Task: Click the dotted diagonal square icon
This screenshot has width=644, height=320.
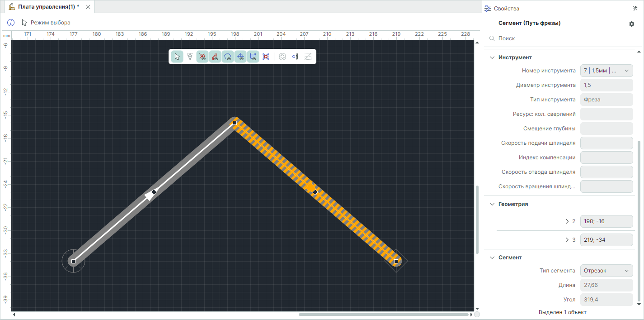Action: (308, 57)
